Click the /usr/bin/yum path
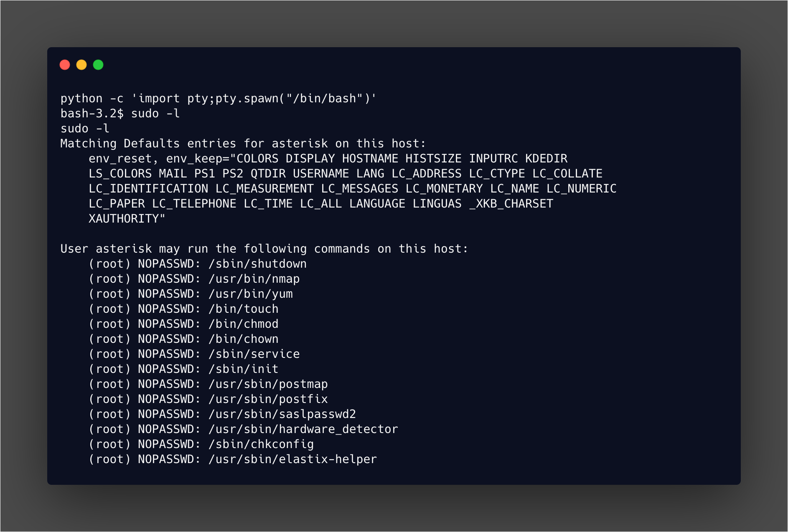788x532 pixels. (251, 294)
